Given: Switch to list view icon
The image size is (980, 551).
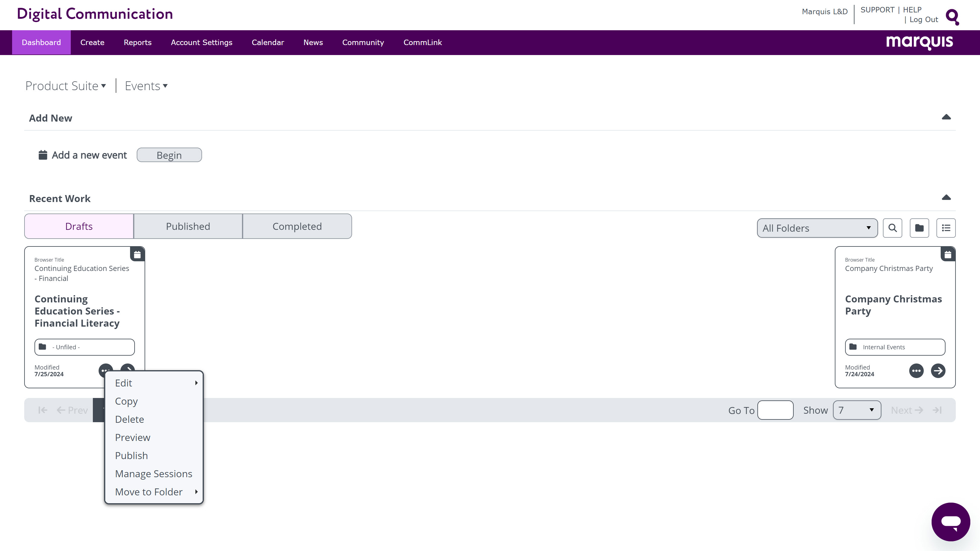Looking at the screenshot, I should click(946, 228).
